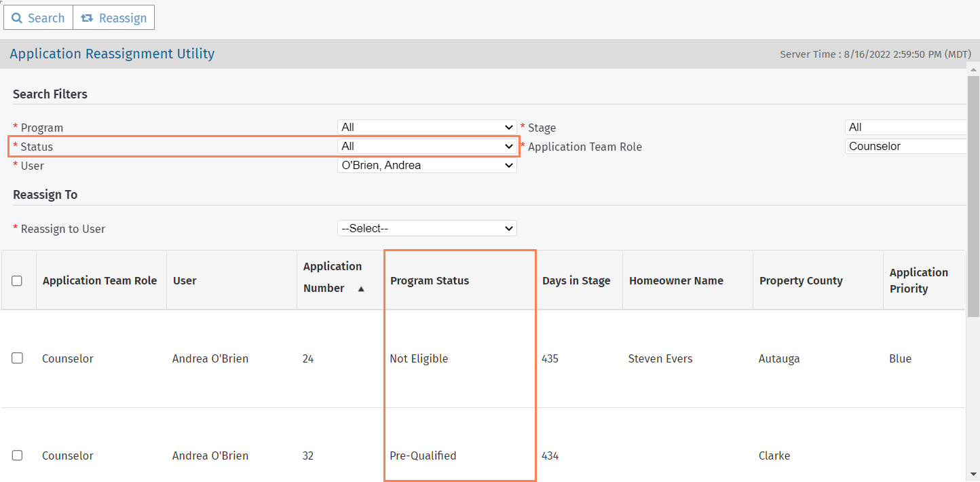Sort by Property County column header
This screenshot has width=980, height=482.
point(801,280)
